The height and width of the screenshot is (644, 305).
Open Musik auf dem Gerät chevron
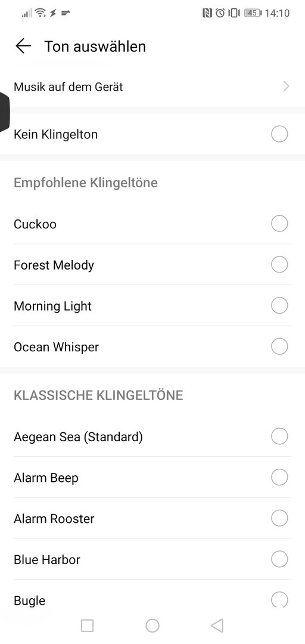click(286, 86)
